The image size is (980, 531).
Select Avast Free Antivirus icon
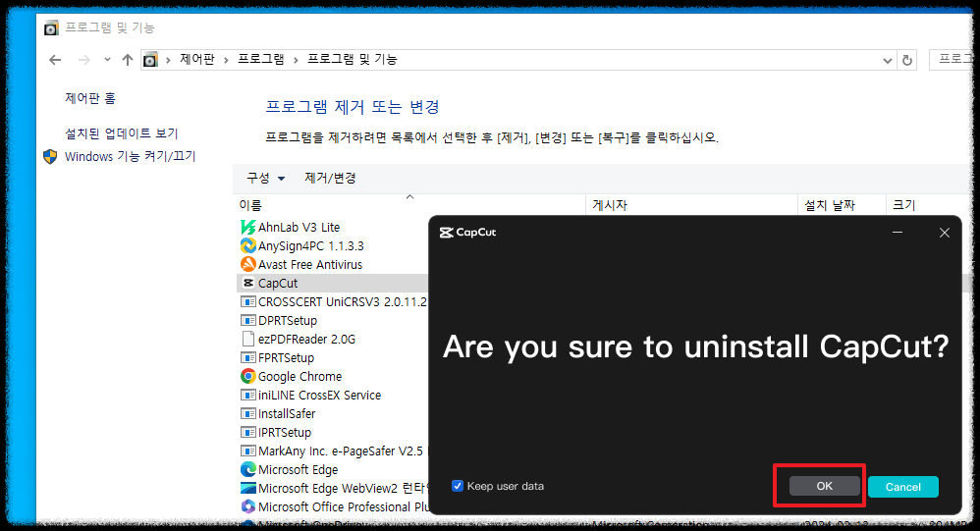tap(248, 264)
